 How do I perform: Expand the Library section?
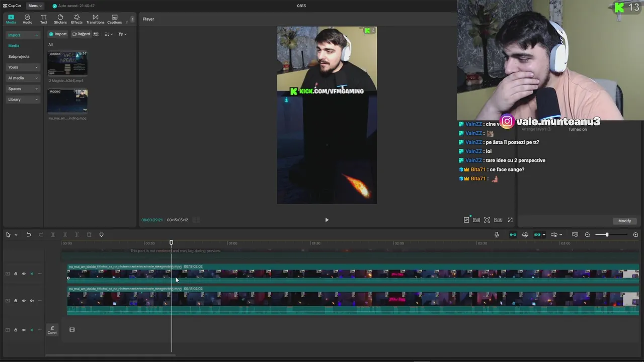pyautogui.click(x=23, y=100)
